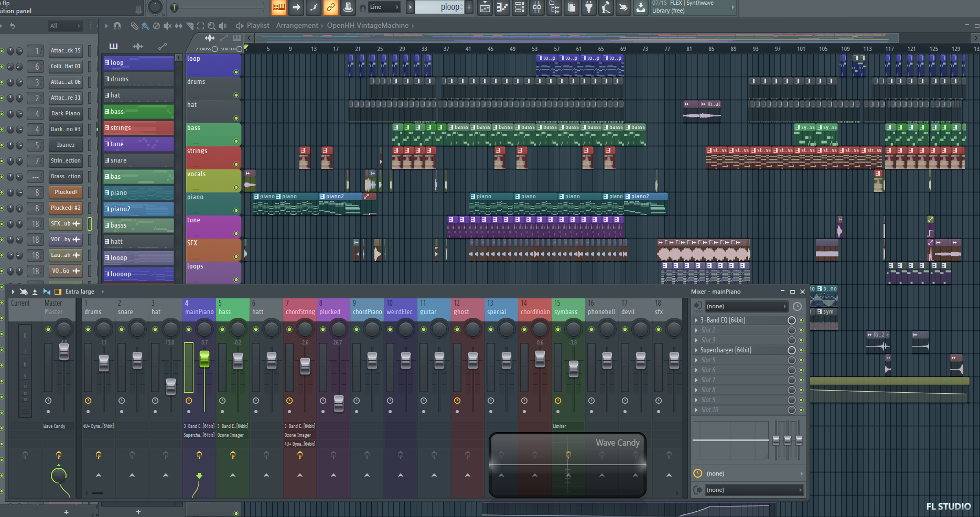
Task: Mute the loop playlist track
Action: (x=236, y=72)
